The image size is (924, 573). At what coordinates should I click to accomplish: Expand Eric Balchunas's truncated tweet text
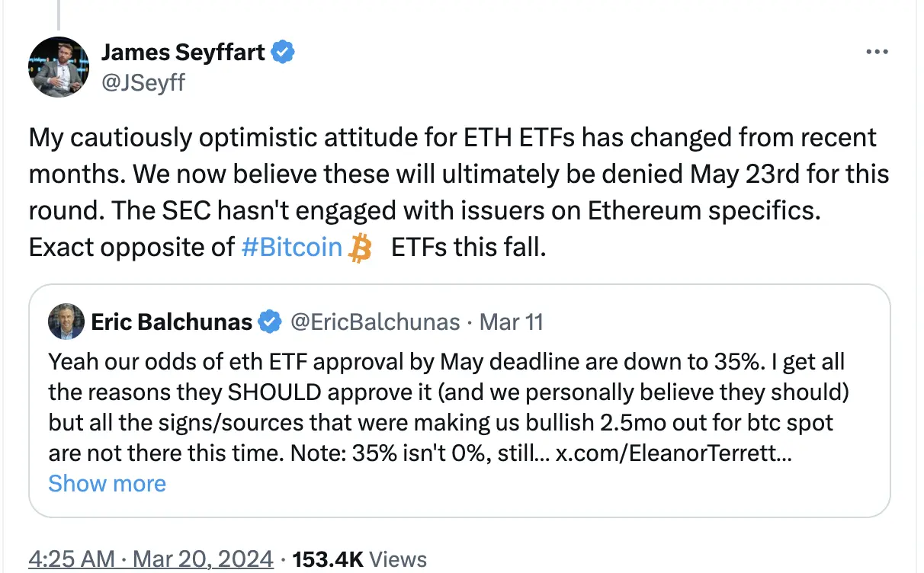(106, 483)
